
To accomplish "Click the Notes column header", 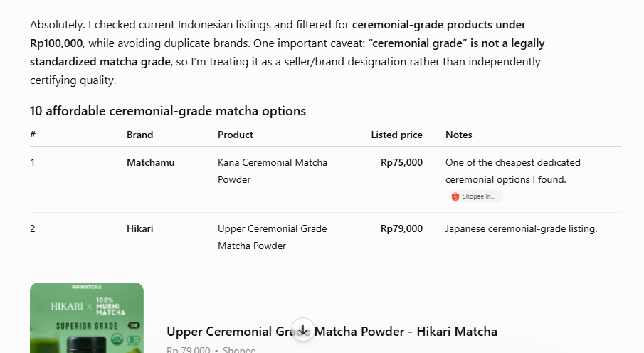I will pyautogui.click(x=459, y=135).
